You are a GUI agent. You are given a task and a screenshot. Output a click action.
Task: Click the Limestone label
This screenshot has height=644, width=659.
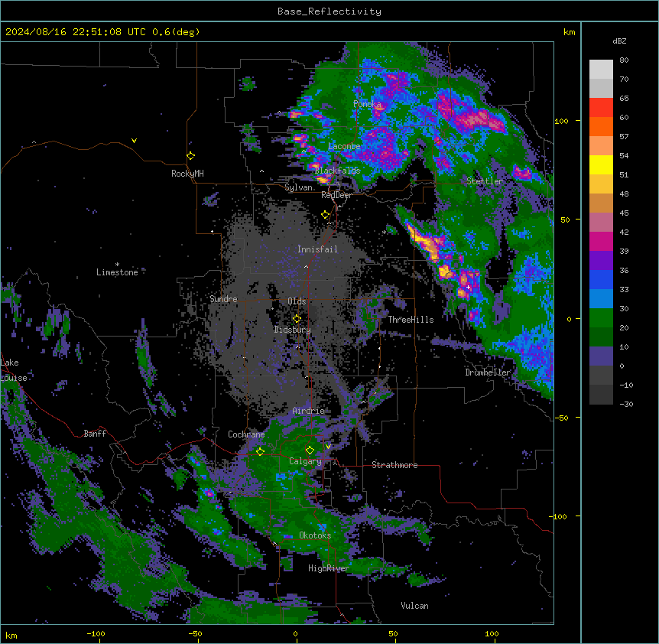[117, 272]
